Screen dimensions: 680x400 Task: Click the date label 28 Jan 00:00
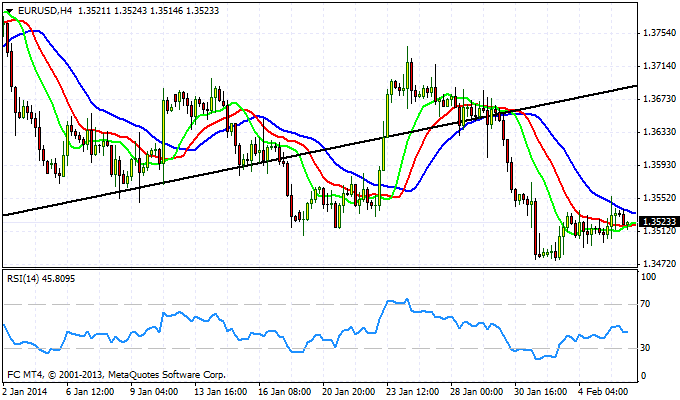[x=477, y=391]
